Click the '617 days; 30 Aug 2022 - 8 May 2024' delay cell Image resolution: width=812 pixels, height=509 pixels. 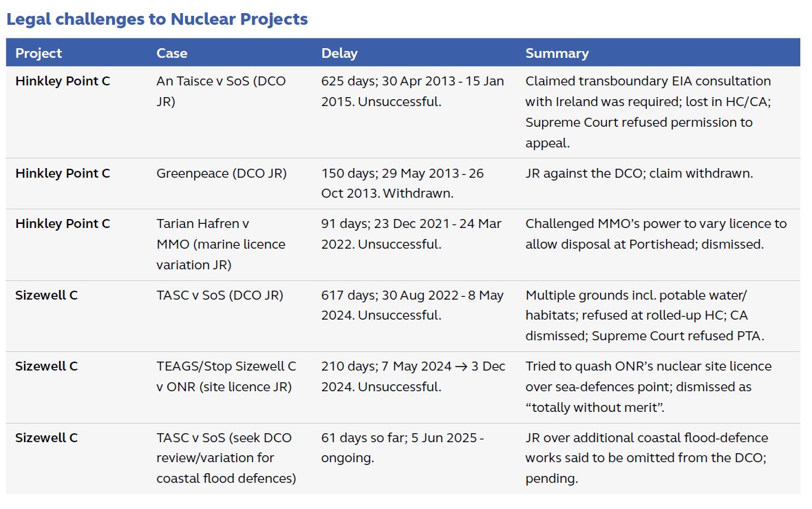coord(412,305)
